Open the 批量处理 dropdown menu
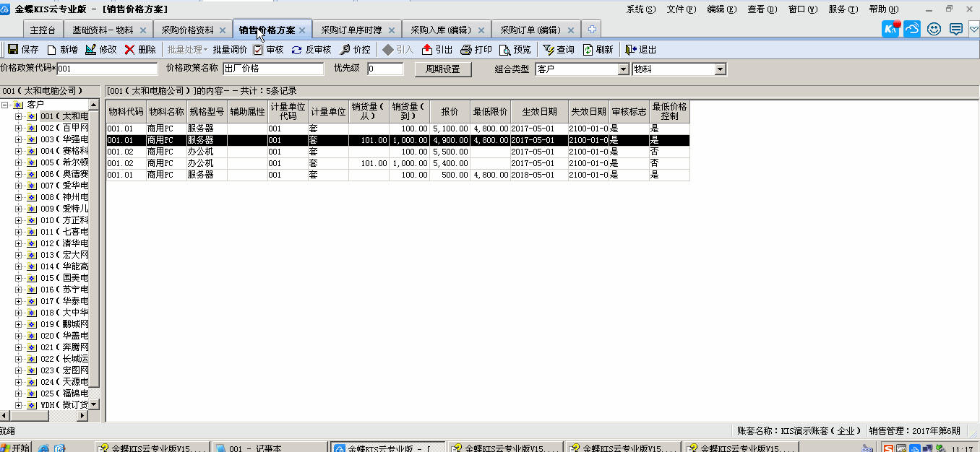Image resolution: width=980 pixels, height=452 pixels. (186, 50)
